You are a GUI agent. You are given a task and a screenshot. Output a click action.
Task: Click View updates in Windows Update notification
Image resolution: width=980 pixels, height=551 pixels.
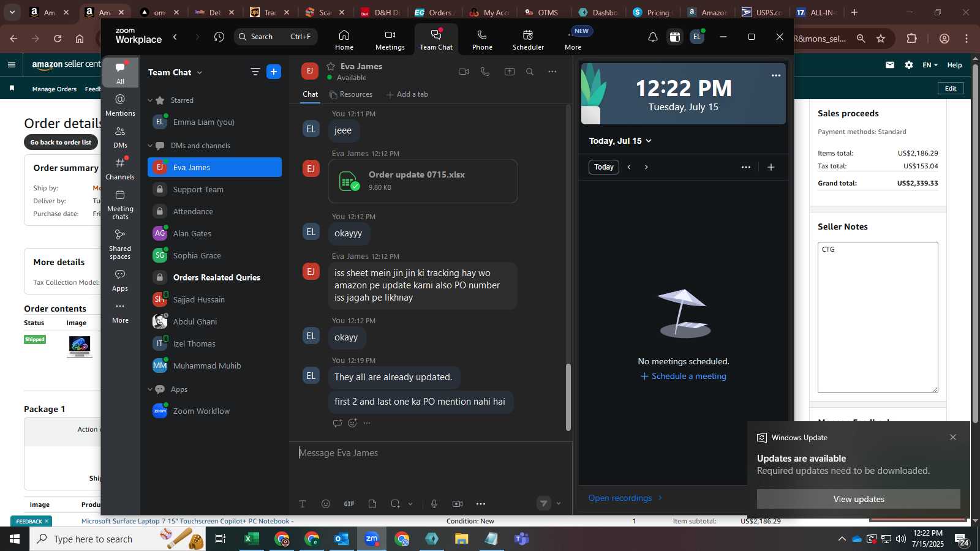click(x=859, y=499)
